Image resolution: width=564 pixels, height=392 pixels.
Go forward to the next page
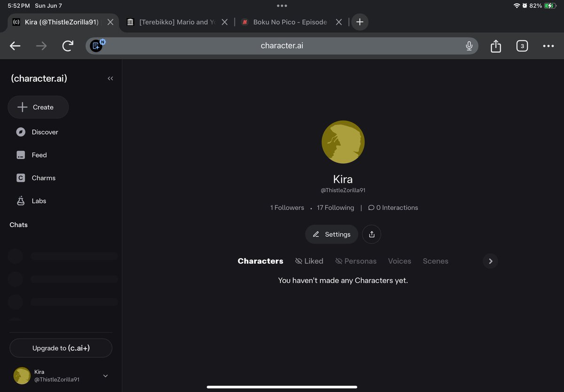pyautogui.click(x=41, y=46)
